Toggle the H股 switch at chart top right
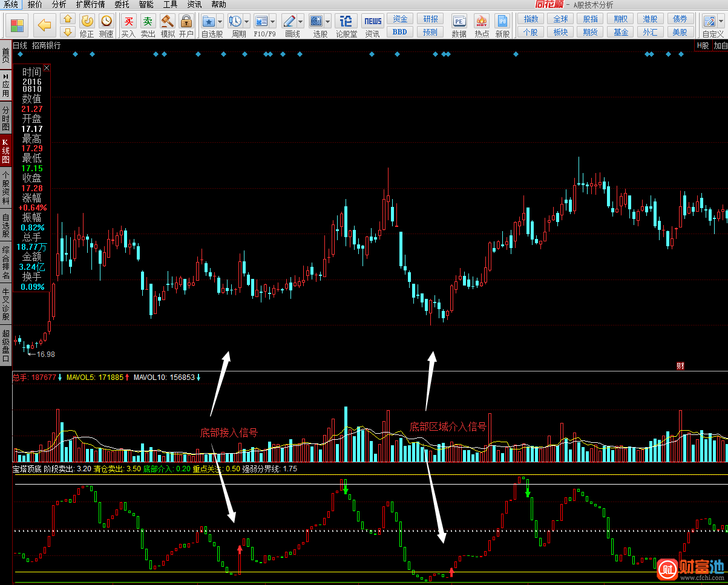The image size is (728, 585). click(703, 45)
